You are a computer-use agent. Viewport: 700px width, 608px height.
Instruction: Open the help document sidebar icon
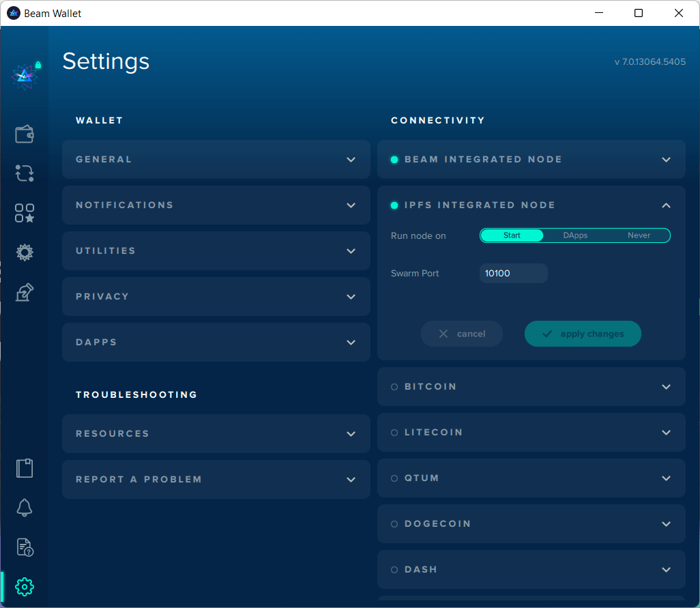coord(25,547)
